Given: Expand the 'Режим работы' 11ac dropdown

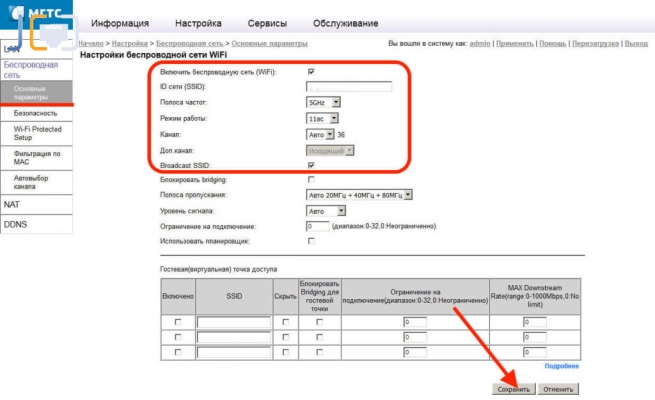Looking at the screenshot, I should tap(323, 118).
